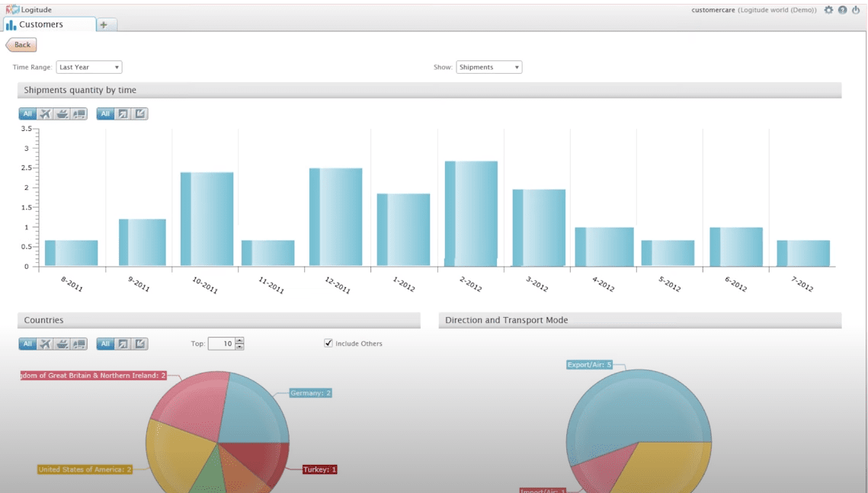The image size is (868, 493).
Task: Filter Countries panel by air transport icon
Action: tap(45, 344)
